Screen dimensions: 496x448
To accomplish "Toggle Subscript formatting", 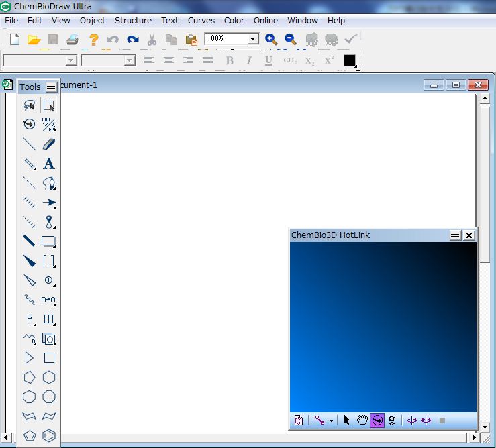I will pyautogui.click(x=309, y=60).
